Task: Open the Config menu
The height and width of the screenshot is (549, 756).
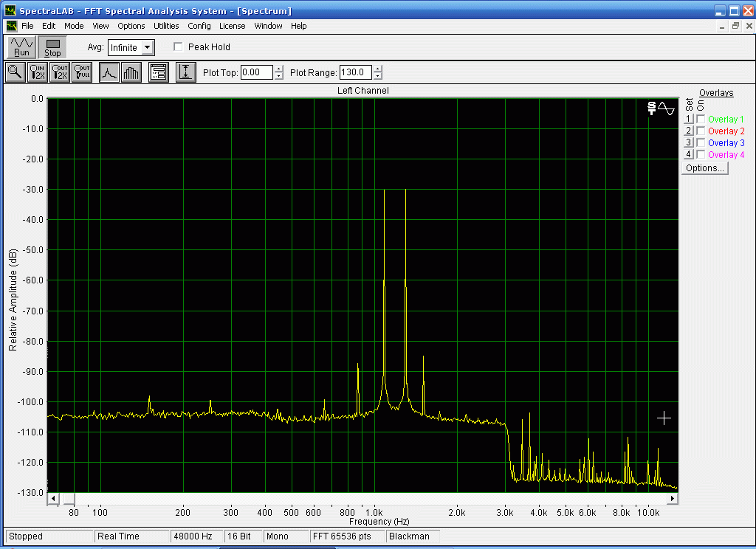Action: pos(199,26)
